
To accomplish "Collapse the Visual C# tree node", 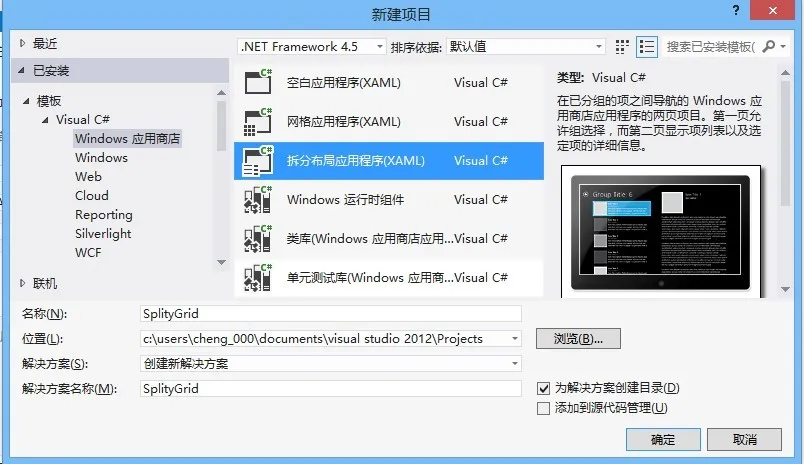I will point(45,120).
